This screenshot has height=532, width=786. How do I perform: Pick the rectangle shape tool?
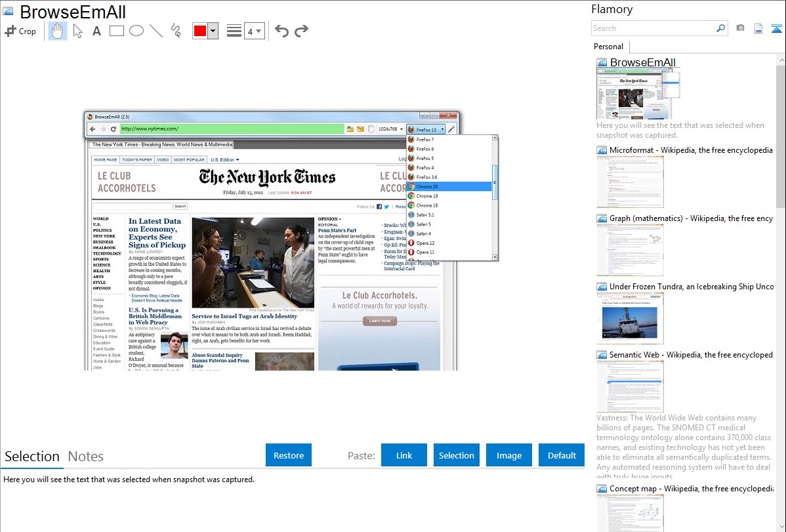pos(116,31)
